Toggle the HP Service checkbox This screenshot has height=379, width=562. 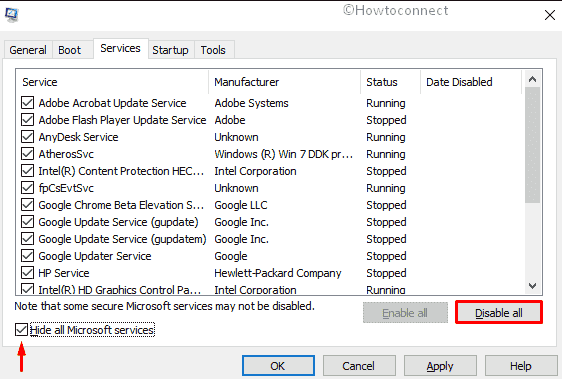tap(28, 273)
